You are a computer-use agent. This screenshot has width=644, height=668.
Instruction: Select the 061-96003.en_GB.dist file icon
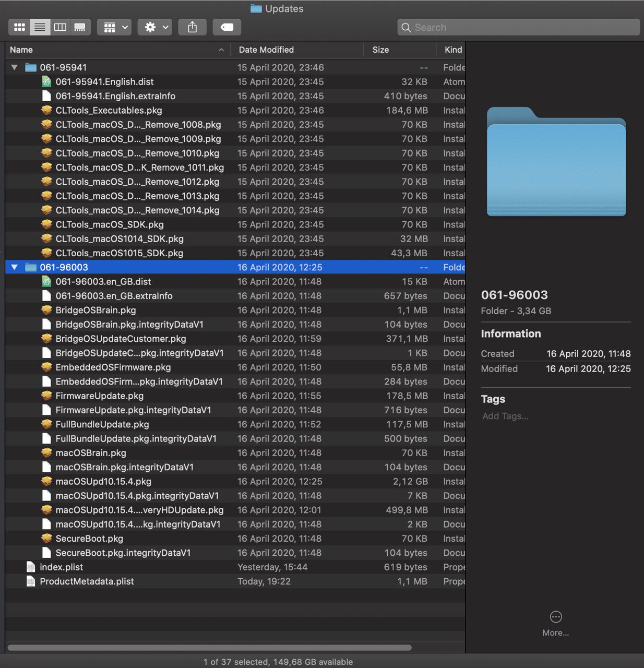tap(46, 281)
